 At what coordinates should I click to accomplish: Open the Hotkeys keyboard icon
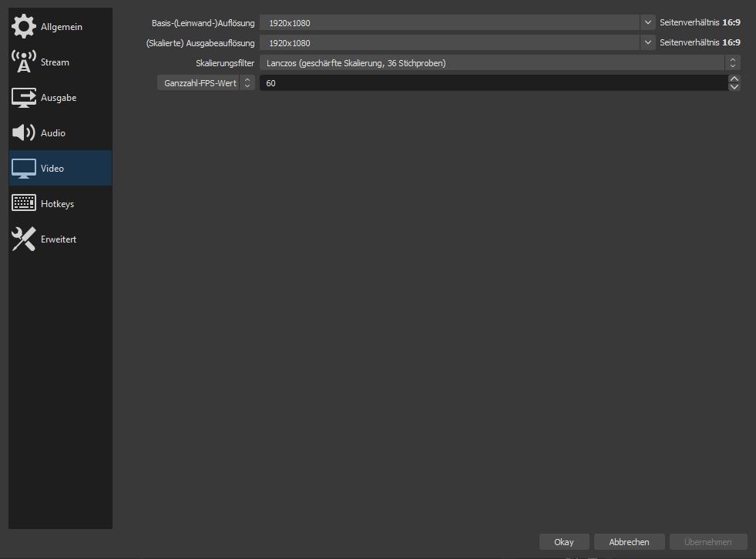pyautogui.click(x=23, y=204)
